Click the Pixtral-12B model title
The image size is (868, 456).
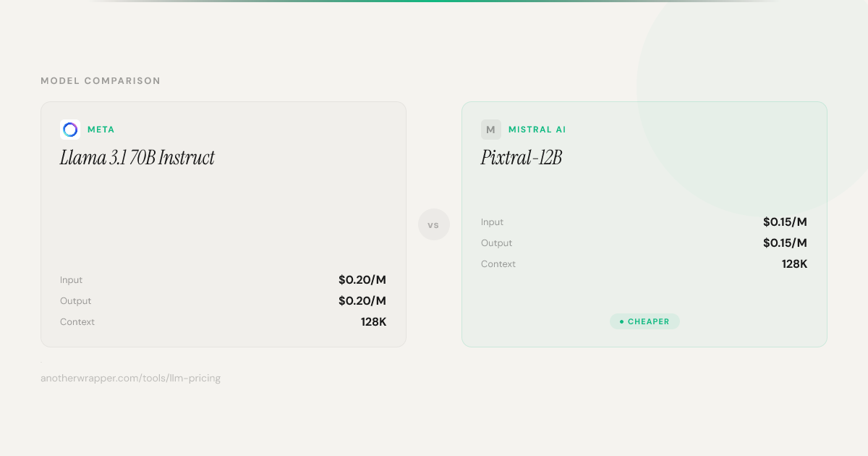pos(521,158)
